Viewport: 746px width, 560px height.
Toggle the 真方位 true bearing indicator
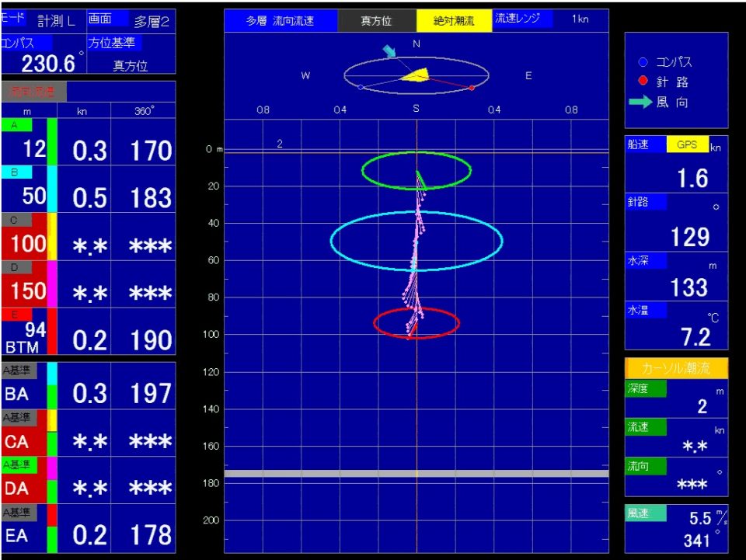click(376, 21)
